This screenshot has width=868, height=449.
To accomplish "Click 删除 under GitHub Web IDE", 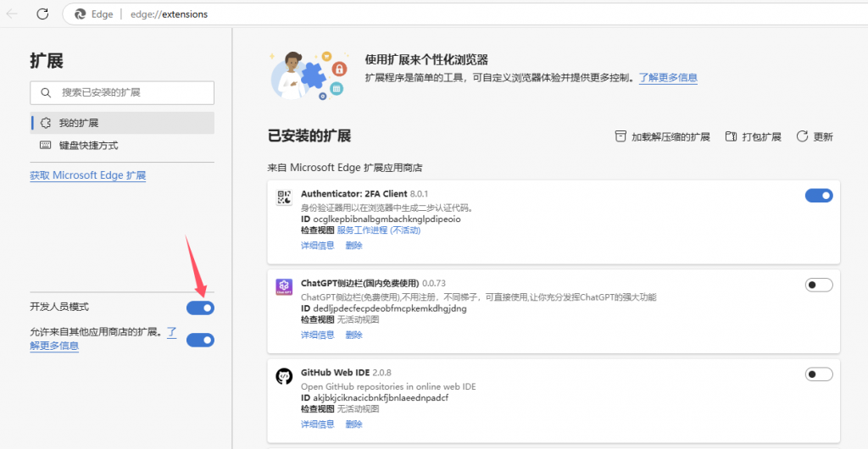I will click(353, 424).
